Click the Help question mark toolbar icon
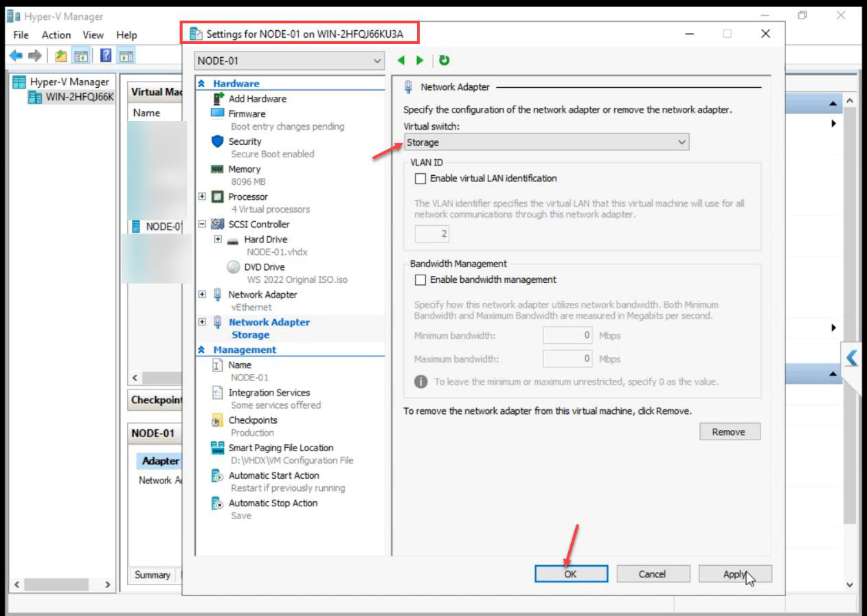 [106, 56]
